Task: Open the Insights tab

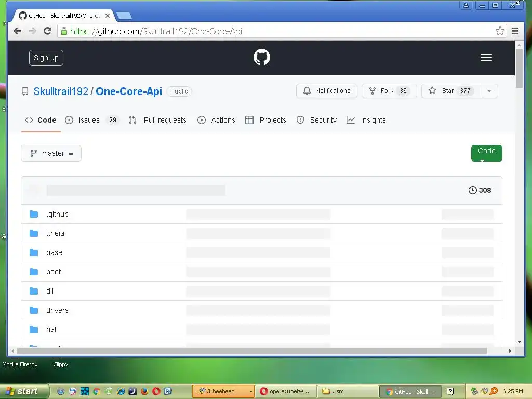Action: (366, 120)
